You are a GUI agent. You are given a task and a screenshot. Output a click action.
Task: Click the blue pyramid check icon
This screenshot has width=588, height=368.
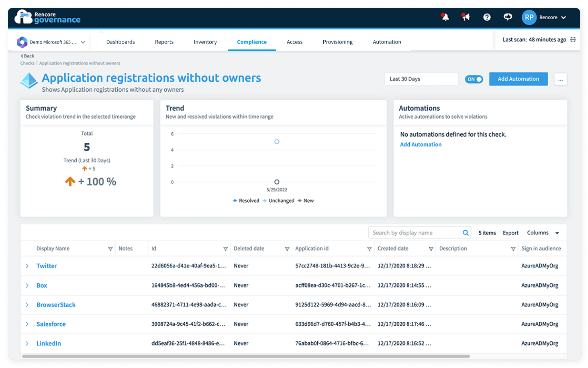point(29,80)
